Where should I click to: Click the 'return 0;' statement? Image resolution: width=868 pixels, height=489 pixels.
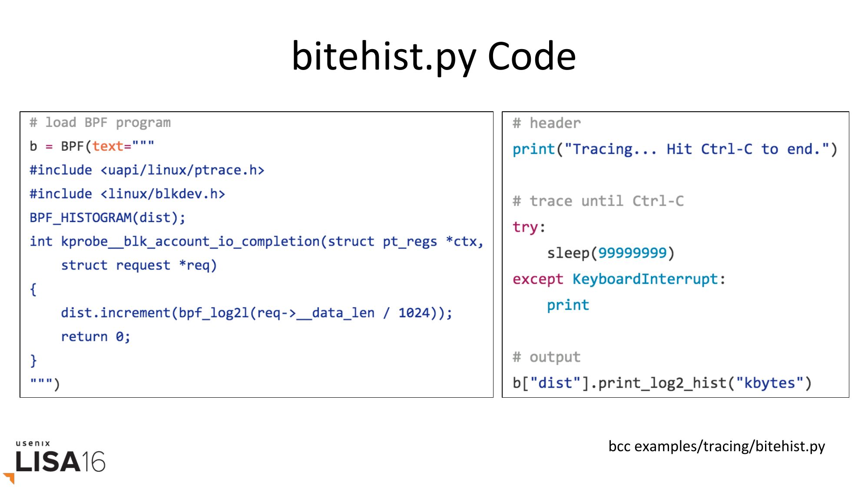95,337
